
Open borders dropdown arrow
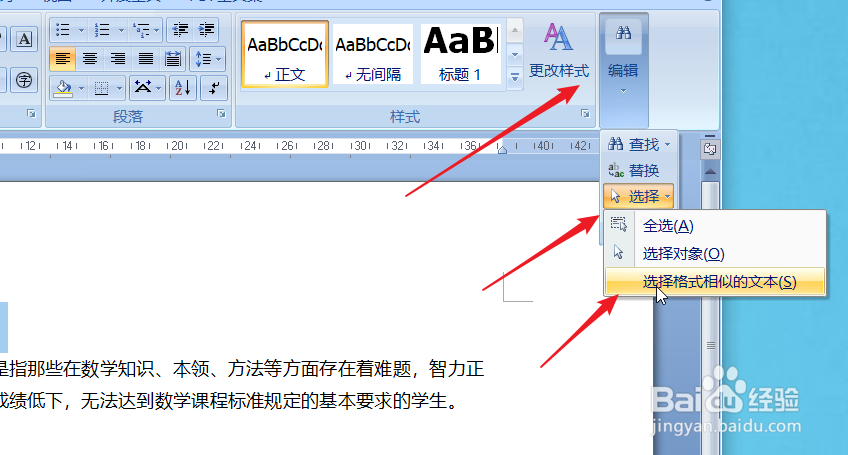[x=119, y=88]
